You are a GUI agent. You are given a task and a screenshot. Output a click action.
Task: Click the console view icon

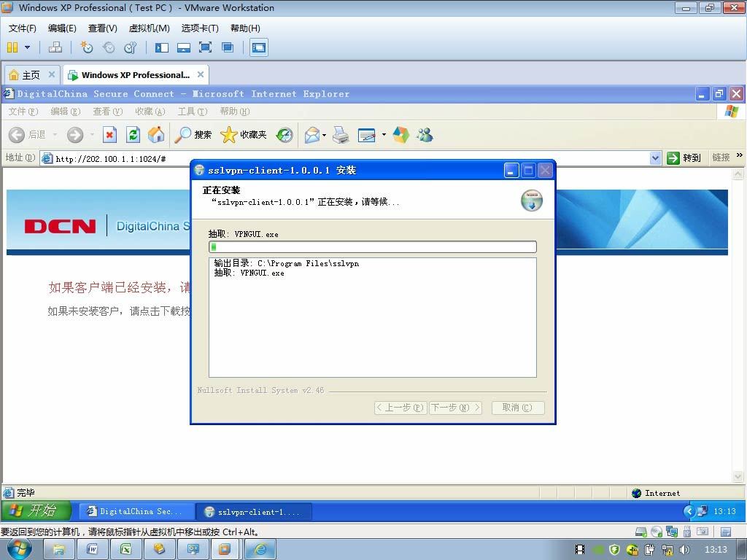click(259, 47)
